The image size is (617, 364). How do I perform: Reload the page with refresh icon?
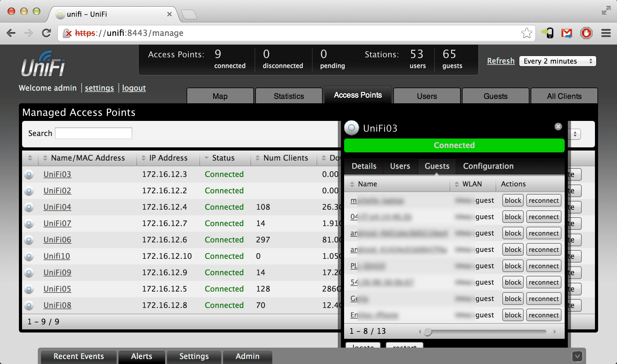pyautogui.click(x=47, y=33)
